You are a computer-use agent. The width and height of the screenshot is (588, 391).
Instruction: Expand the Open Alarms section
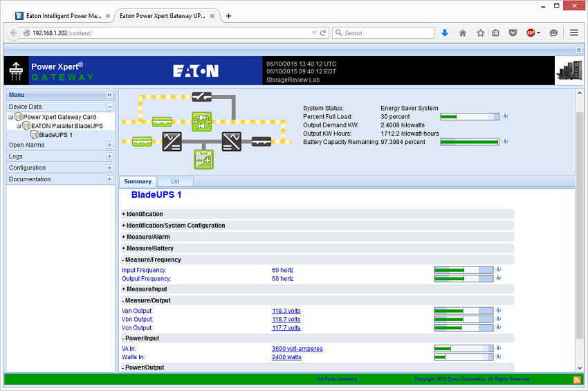pos(109,145)
